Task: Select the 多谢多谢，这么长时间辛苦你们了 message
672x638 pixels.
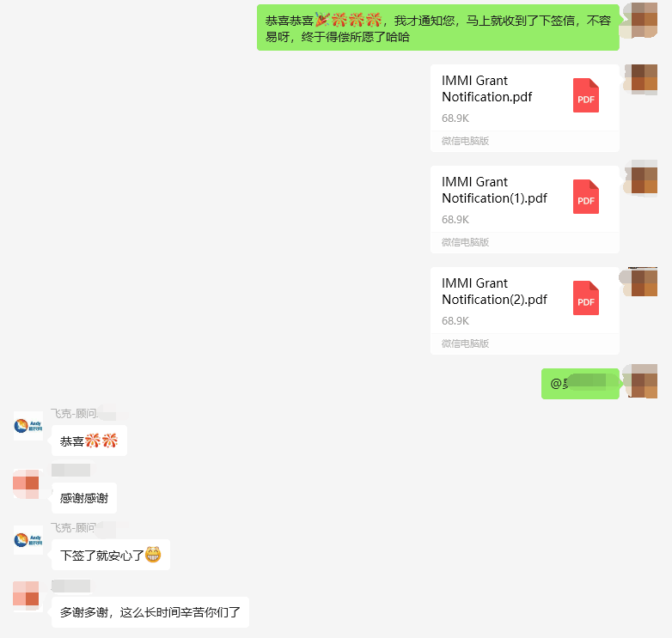Action: tap(150, 612)
